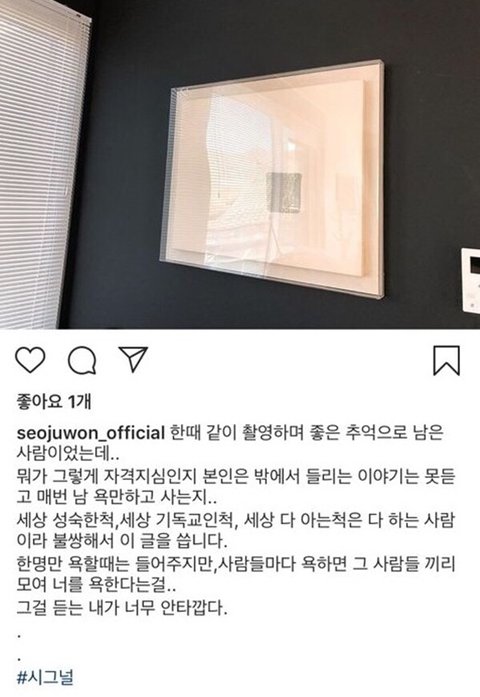Tap the small gray square inside artwork
480x697 pixels.
click(284, 192)
